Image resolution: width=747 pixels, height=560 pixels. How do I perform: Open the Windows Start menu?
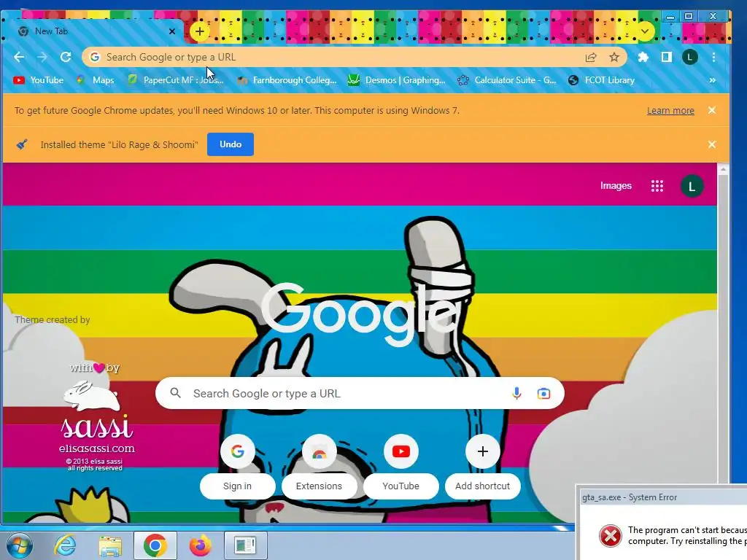tap(19, 545)
